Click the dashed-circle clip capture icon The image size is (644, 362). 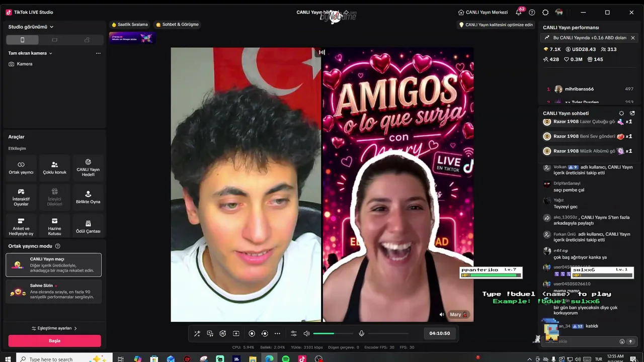pos(265,333)
